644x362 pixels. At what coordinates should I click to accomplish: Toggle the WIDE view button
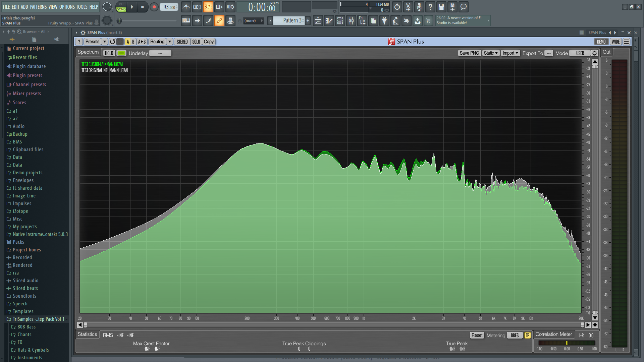coord(616,42)
